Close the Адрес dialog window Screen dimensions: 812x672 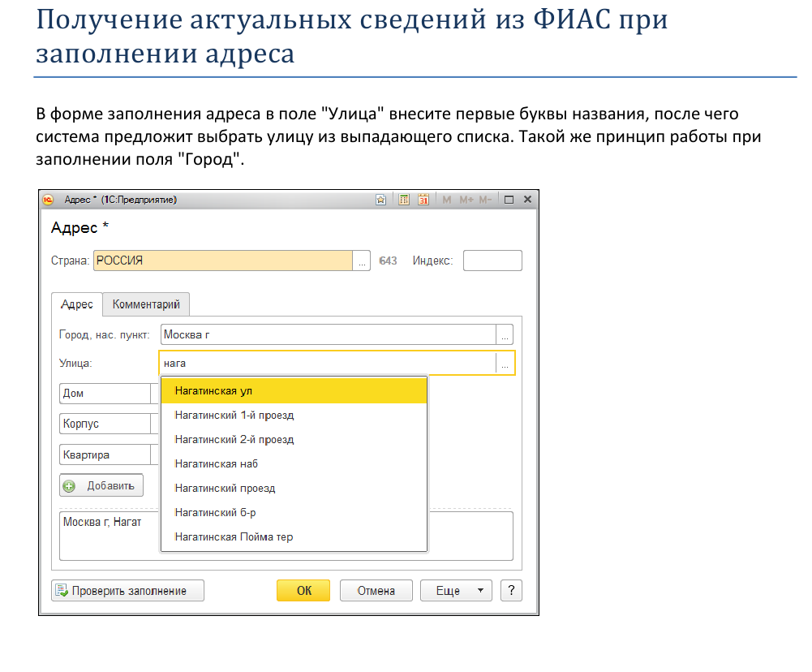(528, 200)
